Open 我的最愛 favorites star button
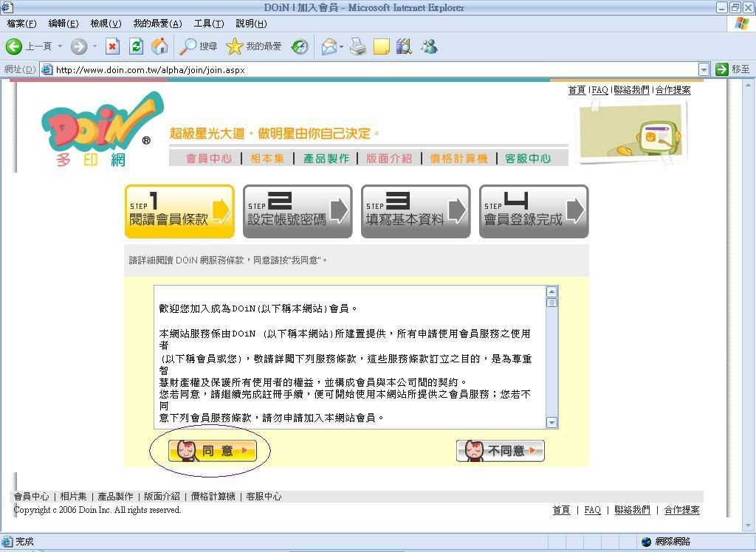The width and height of the screenshot is (756, 552). coord(235,46)
